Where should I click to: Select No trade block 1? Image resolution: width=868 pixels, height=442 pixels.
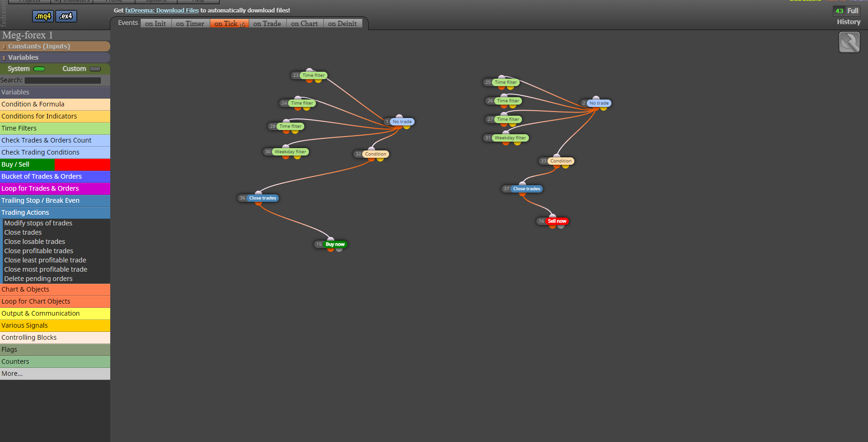click(402, 122)
